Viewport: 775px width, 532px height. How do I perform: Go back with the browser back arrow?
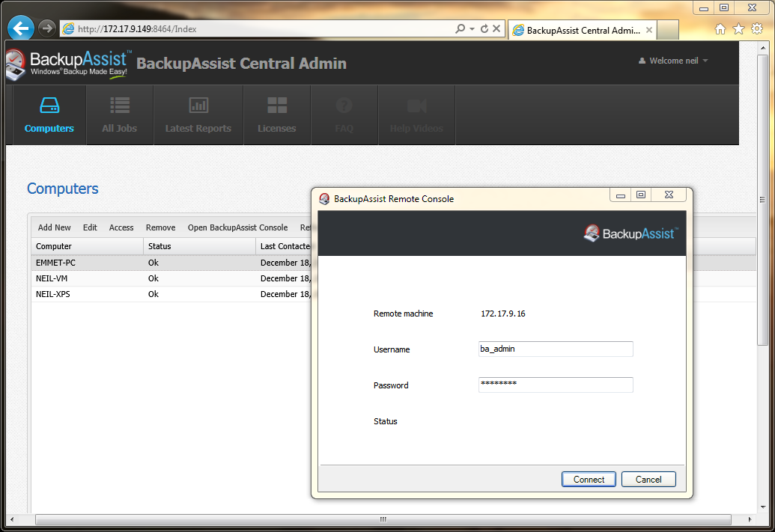tap(21, 28)
